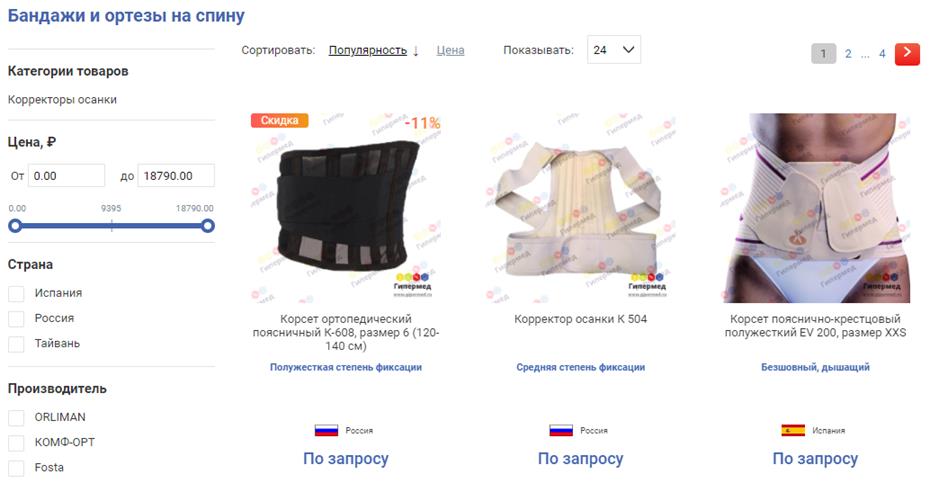Check the Россия country filter
Viewport: 930px width, 483px height.
coord(16,319)
